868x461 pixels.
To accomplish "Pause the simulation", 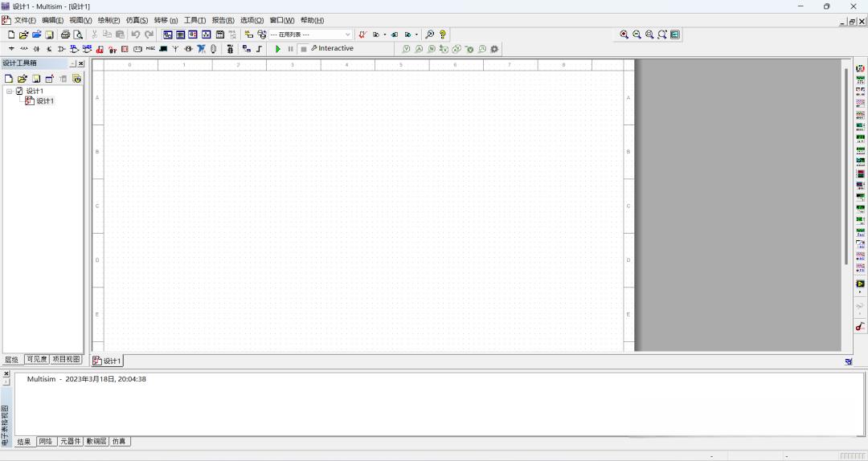I will click(291, 49).
